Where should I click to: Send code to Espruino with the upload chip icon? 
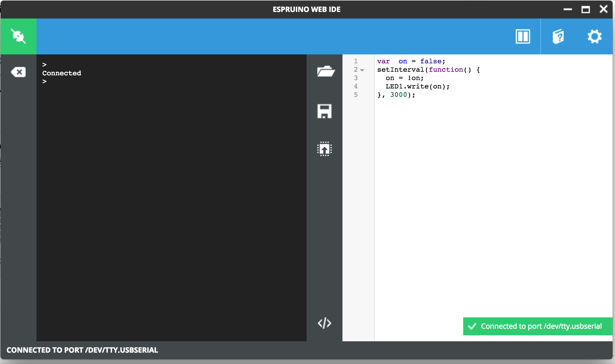[325, 149]
